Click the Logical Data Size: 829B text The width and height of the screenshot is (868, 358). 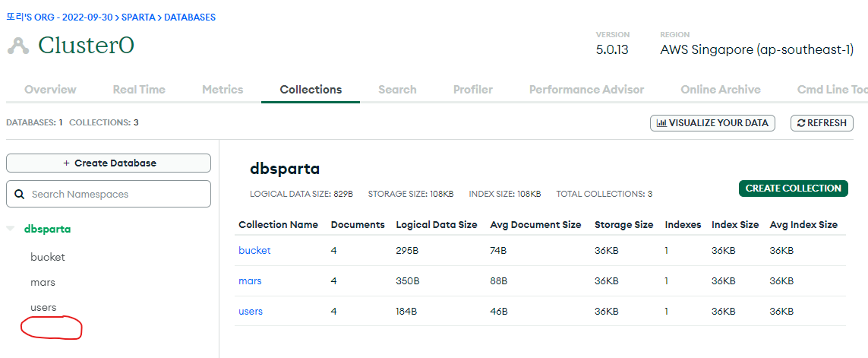click(301, 194)
